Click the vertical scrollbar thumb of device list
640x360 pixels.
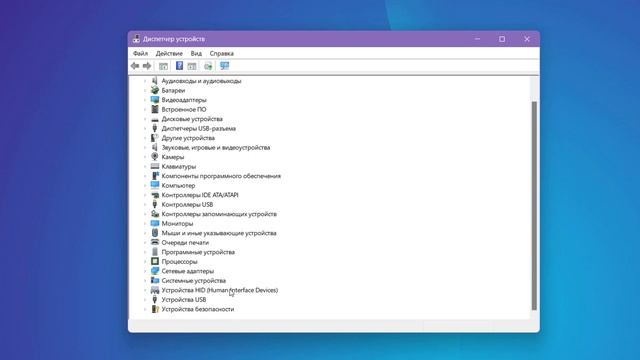coord(534,206)
